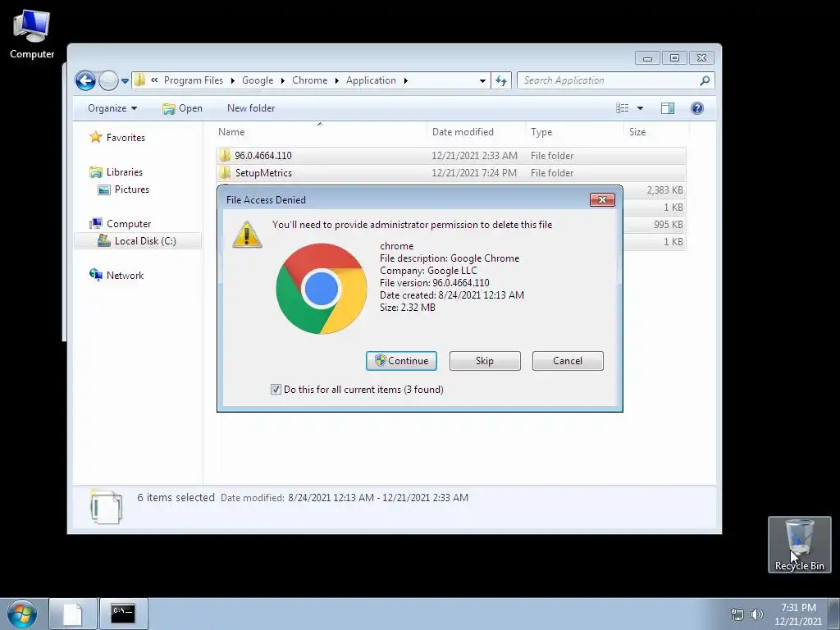Image resolution: width=840 pixels, height=630 pixels.
Task: Click the blue Help icon
Action: (697, 108)
